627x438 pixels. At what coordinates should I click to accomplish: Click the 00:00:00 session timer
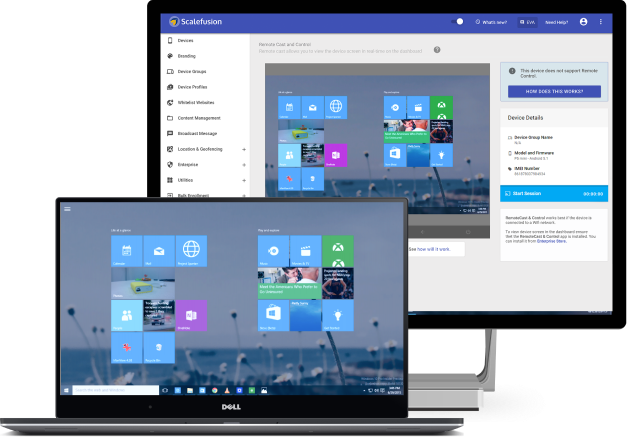tap(593, 194)
